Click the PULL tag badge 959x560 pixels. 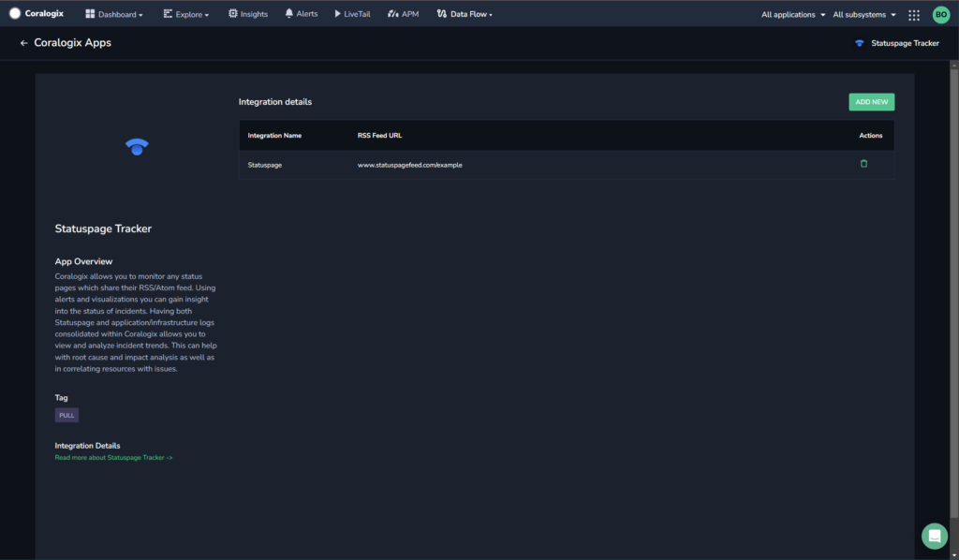click(x=66, y=415)
